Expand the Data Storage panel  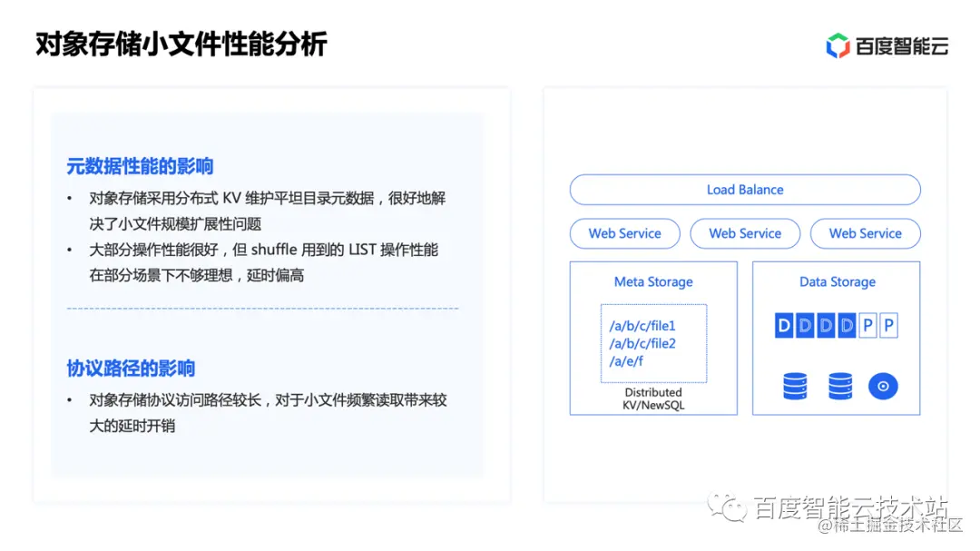point(836,281)
